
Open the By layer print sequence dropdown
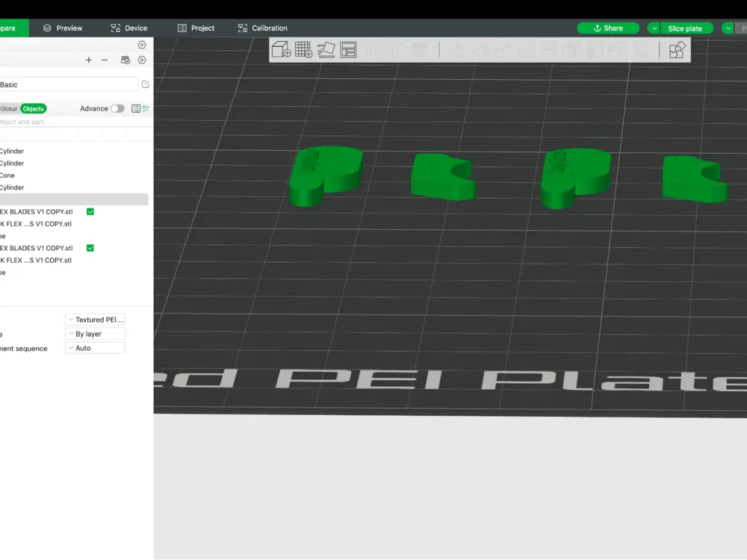[x=96, y=334]
